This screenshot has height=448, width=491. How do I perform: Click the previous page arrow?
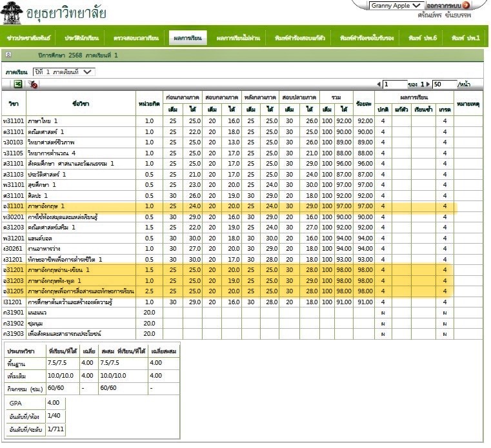coord(379,84)
